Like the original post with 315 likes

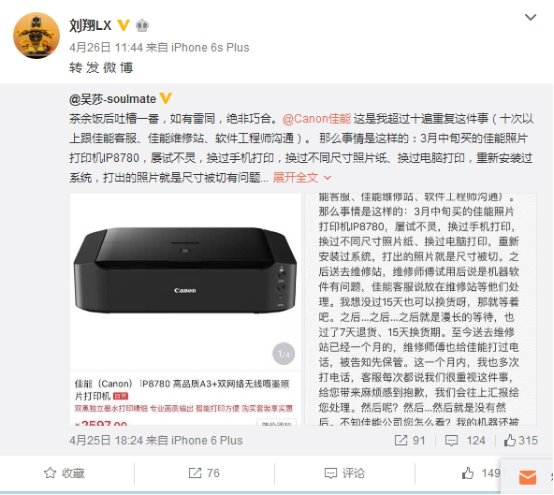click(x=521, y=440)
